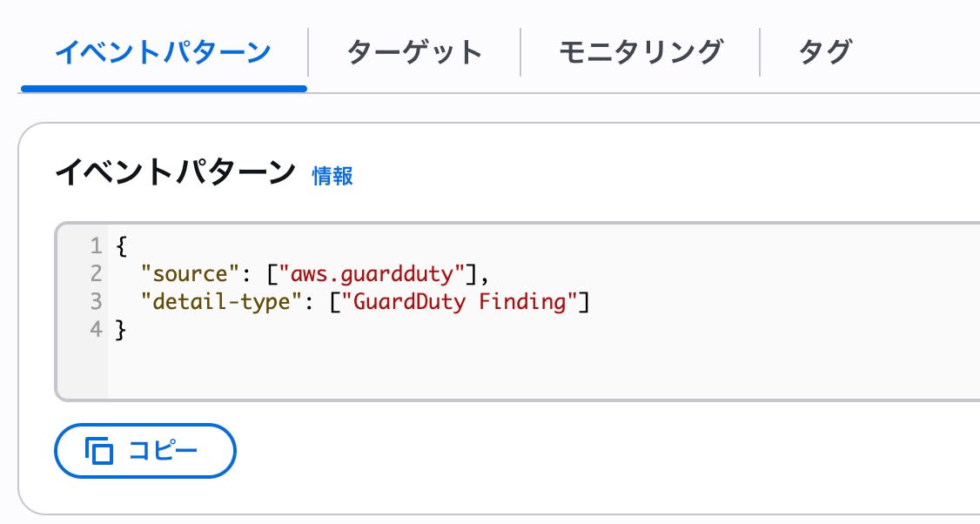Open the モニタリング tab
Viewport: 980px width, 524px height.
click(x=641, y=52)
